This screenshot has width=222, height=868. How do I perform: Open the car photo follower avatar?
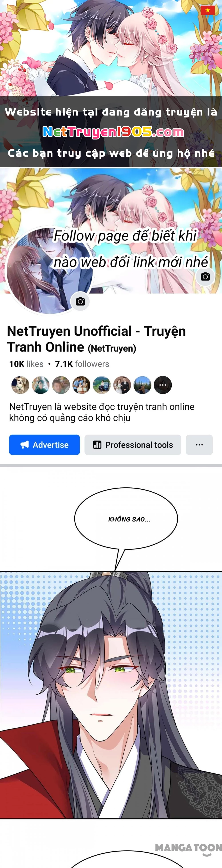[102, 385]
